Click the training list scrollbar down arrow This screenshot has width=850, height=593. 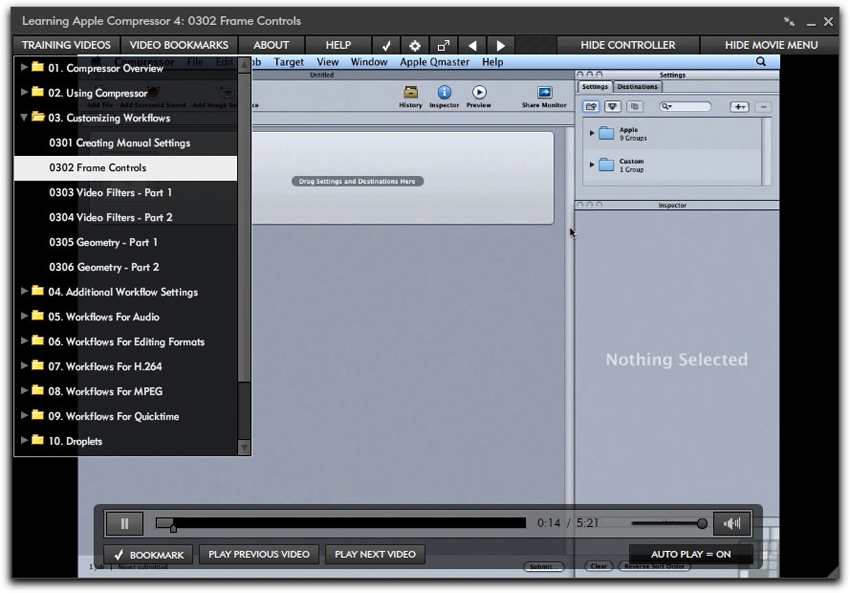(x=244, y=447)
